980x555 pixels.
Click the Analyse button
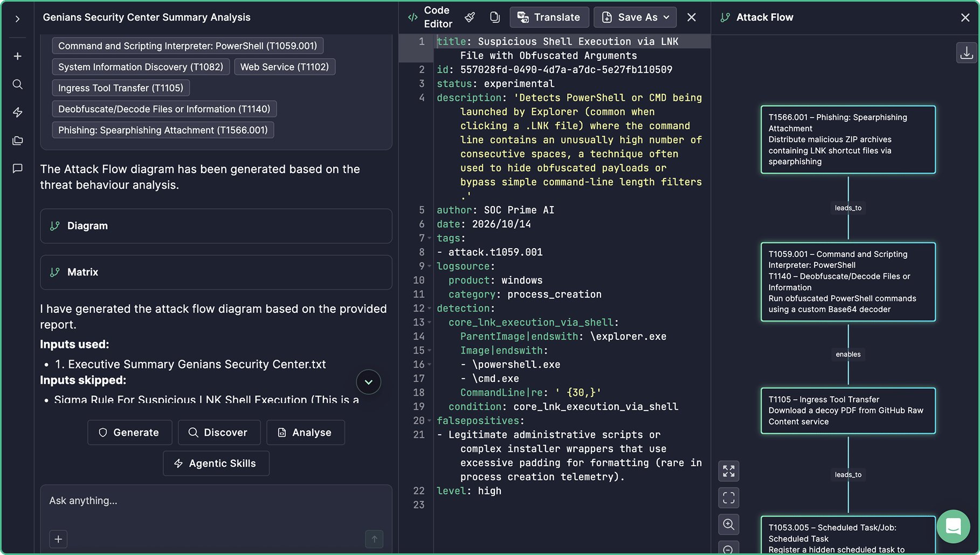pos(305,433)
